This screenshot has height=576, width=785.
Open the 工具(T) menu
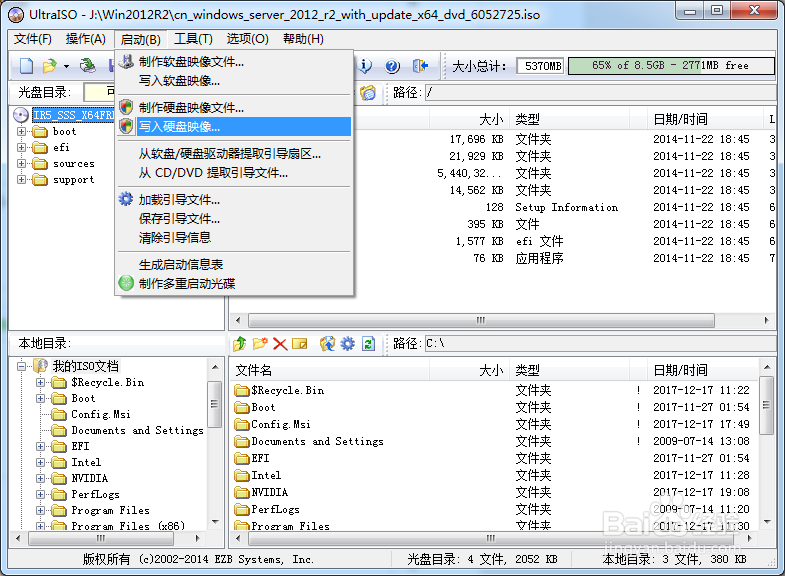pyautogui.click(x=193, y=39)
